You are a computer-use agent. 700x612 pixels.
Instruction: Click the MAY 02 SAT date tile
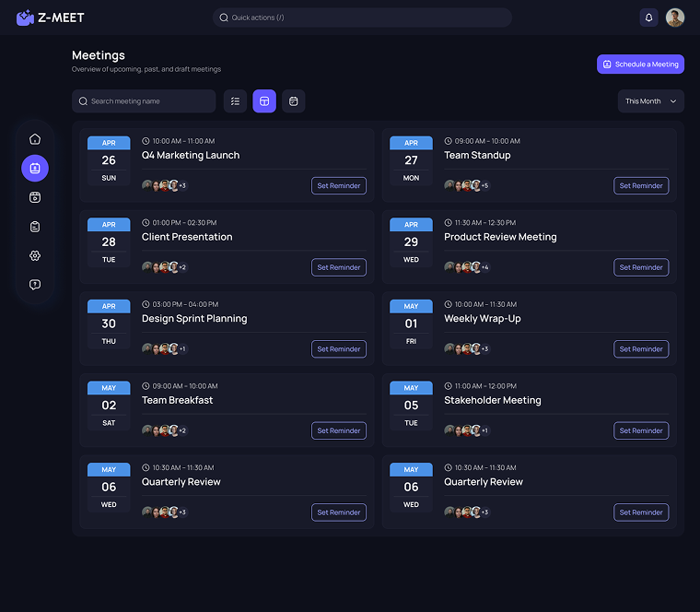tap(109, 406)
